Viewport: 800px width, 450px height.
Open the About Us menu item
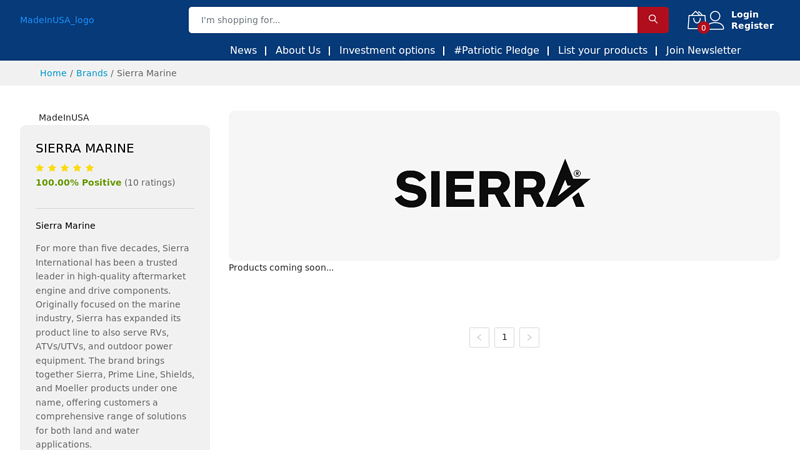point(298,51)
